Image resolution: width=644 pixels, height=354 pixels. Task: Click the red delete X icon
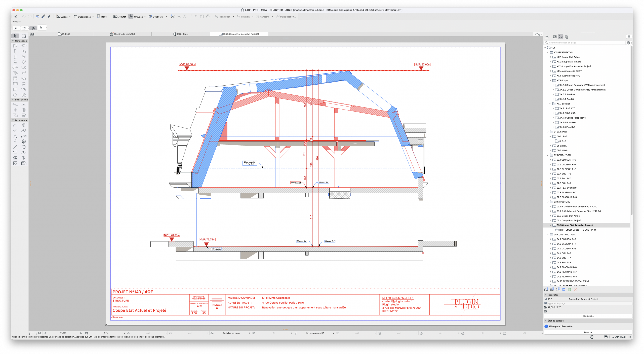click(575, 290)
